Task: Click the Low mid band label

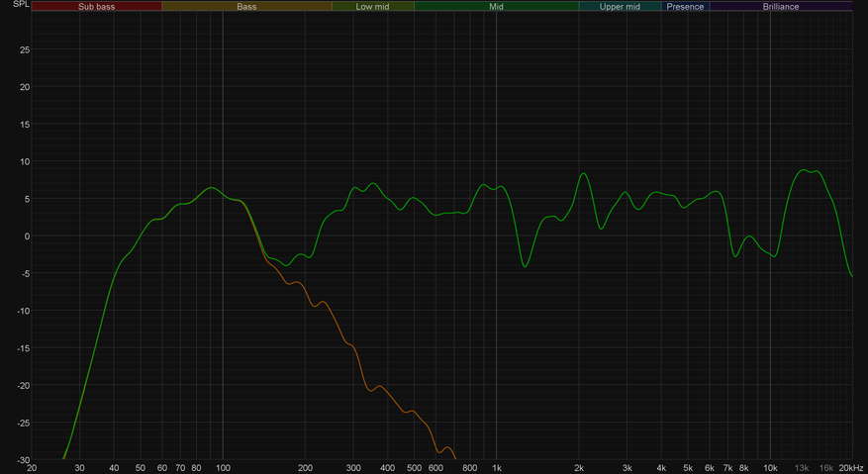Action: pos(372,6)
